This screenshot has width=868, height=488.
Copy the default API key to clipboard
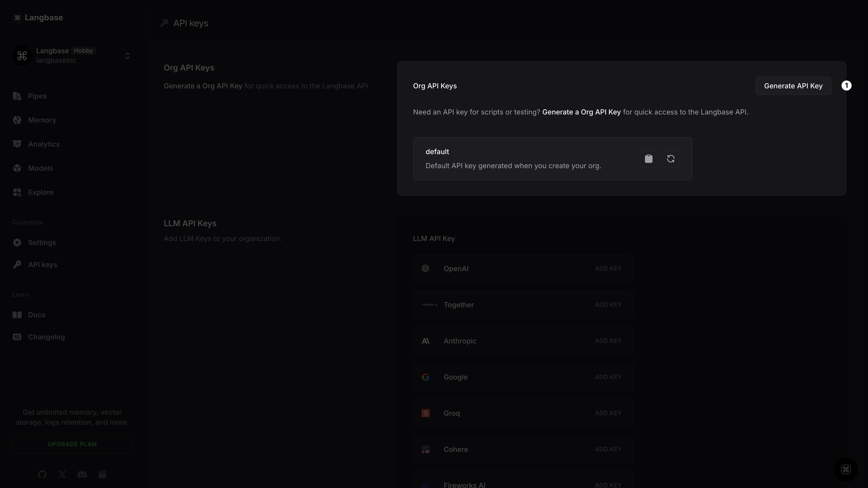pos(648,159)
